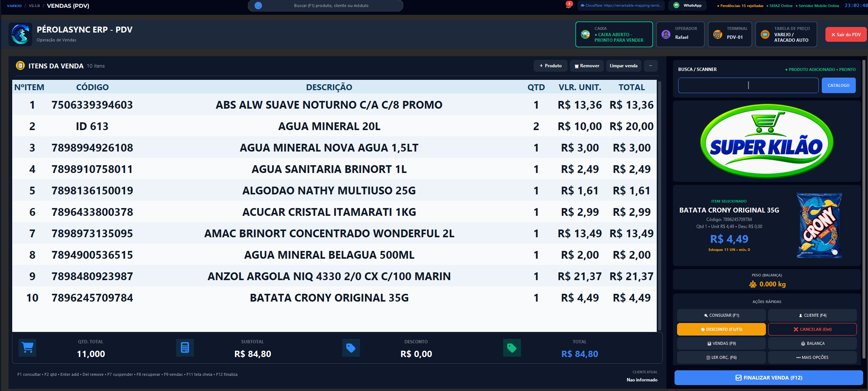
Task: Select row AGUA MINERAL NOVA AGUA 1,5LT
Action: (x=334, y=147)
